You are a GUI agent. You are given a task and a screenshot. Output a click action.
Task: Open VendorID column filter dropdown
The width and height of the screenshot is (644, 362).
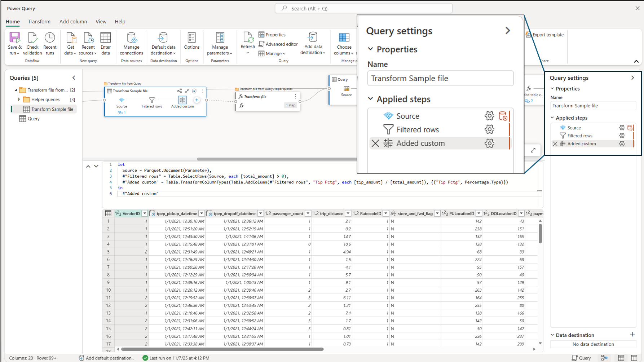click(145, 213)
